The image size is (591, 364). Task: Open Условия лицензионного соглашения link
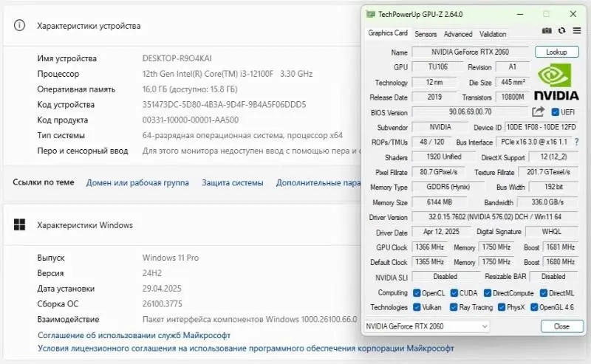pos(246,348)
